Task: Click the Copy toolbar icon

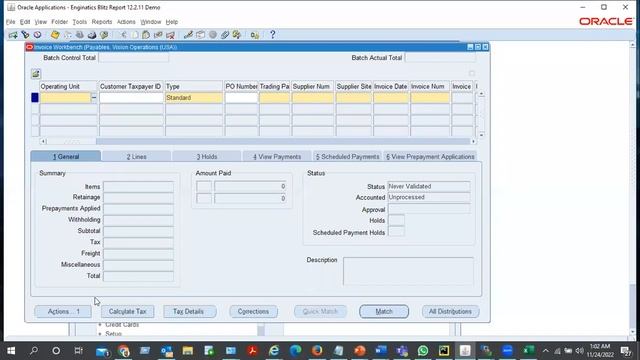Action: coord(134,35)
